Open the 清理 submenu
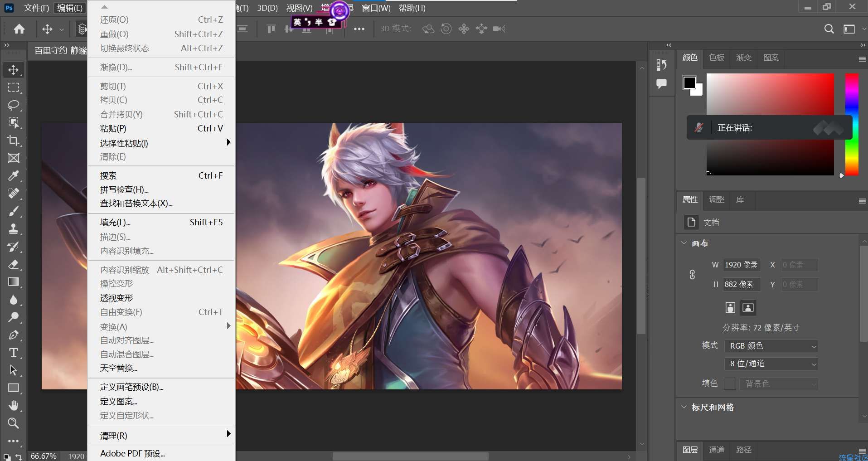Screen dimensions: 868x461 tap(161, 435)
